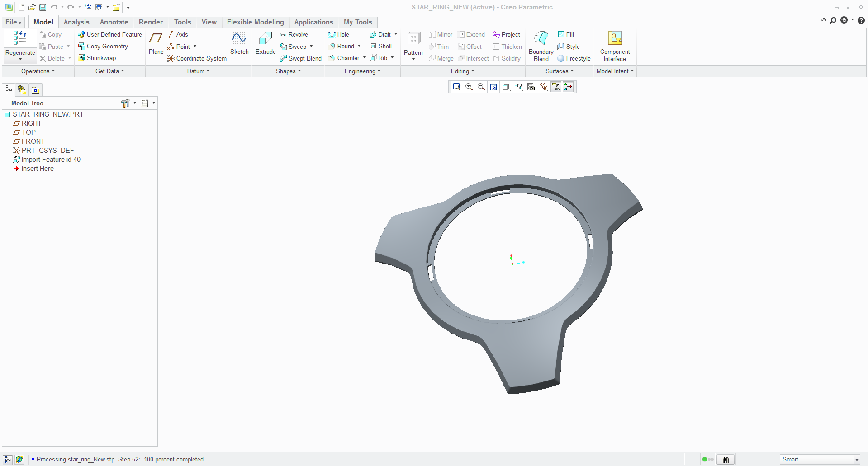Image resolution: width=868 pixels, height=466 pixels.
Task: Click the Component Interface icon
Action: pyautogui.click(x=615, y=38)
